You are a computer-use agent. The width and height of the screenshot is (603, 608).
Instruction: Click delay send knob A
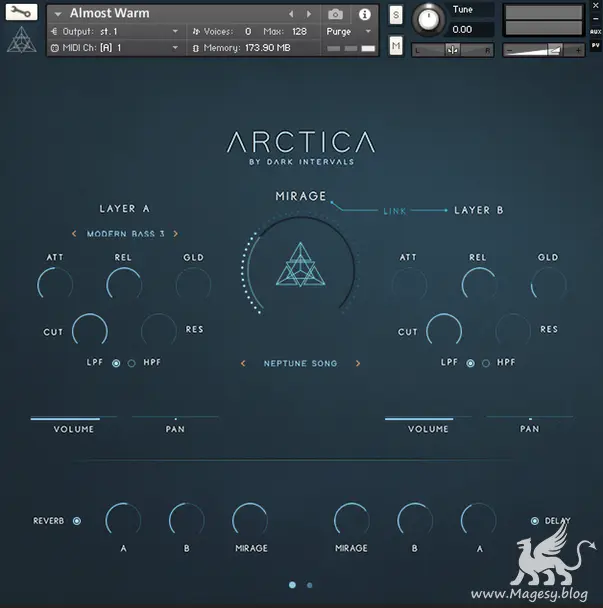(479, 520)
